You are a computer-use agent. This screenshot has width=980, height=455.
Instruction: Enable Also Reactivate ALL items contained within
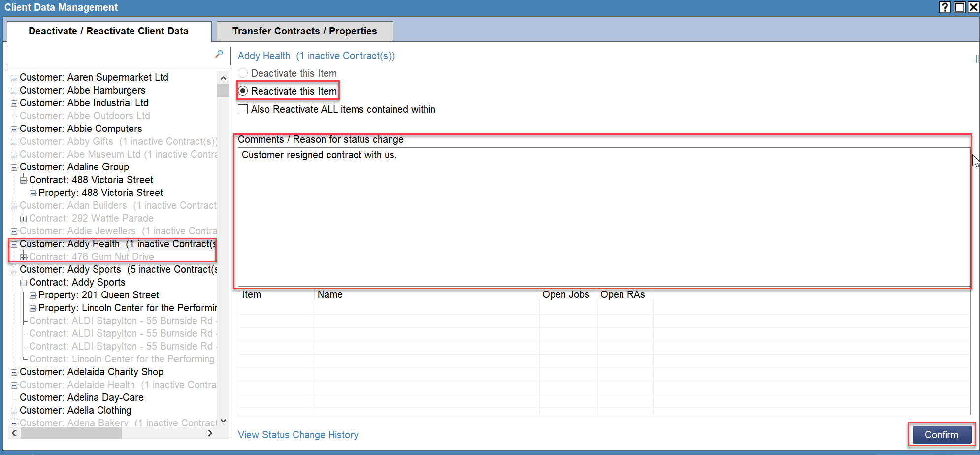pos(243,109)
